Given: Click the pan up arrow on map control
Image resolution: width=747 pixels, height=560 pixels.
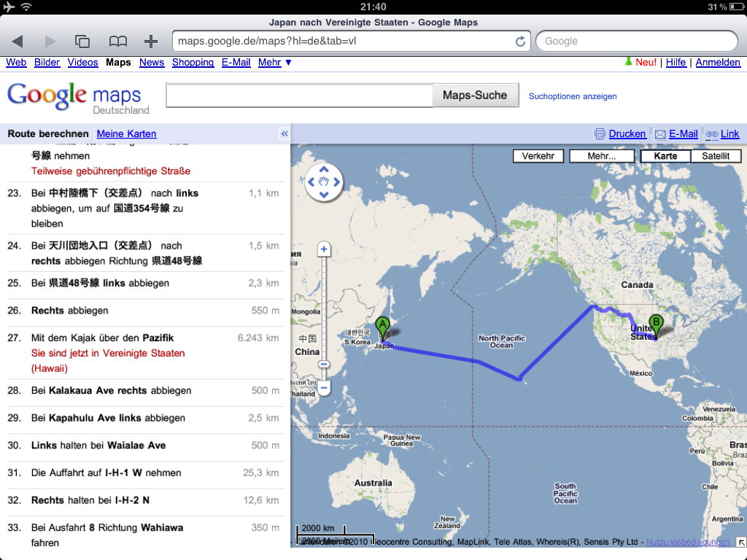Looking at the screenshot, I should [x=324, y=169].
